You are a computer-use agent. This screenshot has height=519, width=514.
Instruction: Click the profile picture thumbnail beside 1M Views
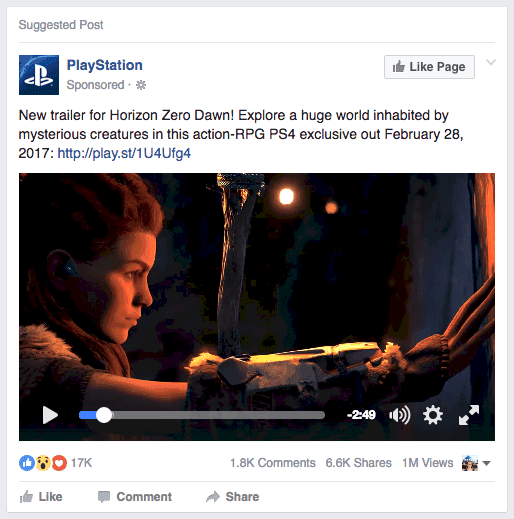coord(470,463)
